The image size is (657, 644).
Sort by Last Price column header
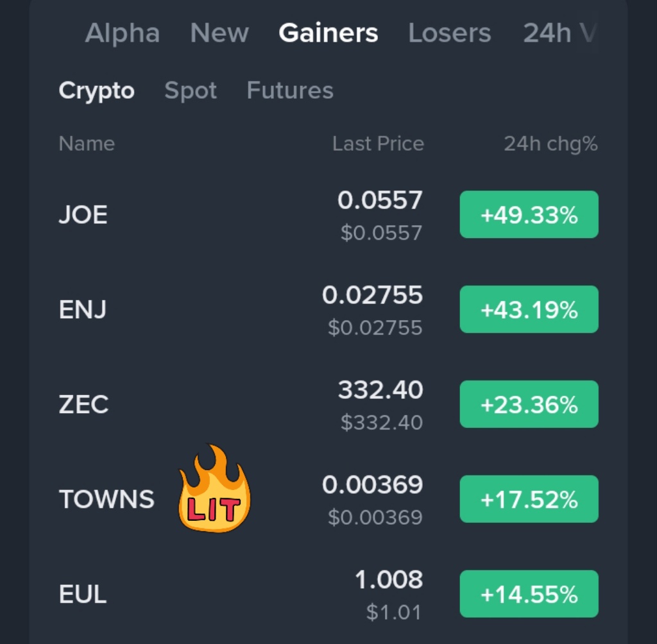[x=378, y=144]
